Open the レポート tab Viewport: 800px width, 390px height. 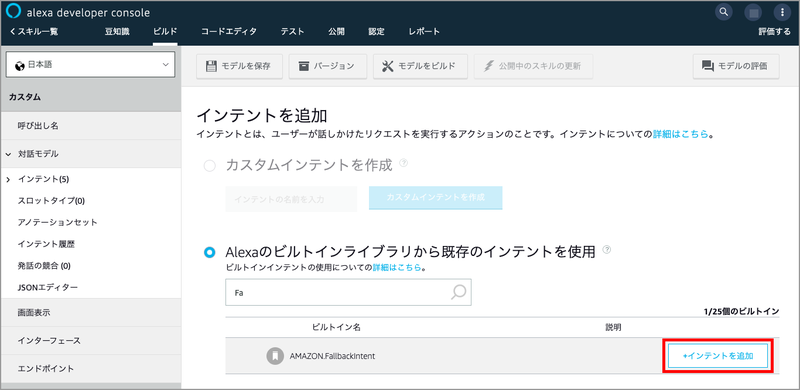tap(424, 32)
